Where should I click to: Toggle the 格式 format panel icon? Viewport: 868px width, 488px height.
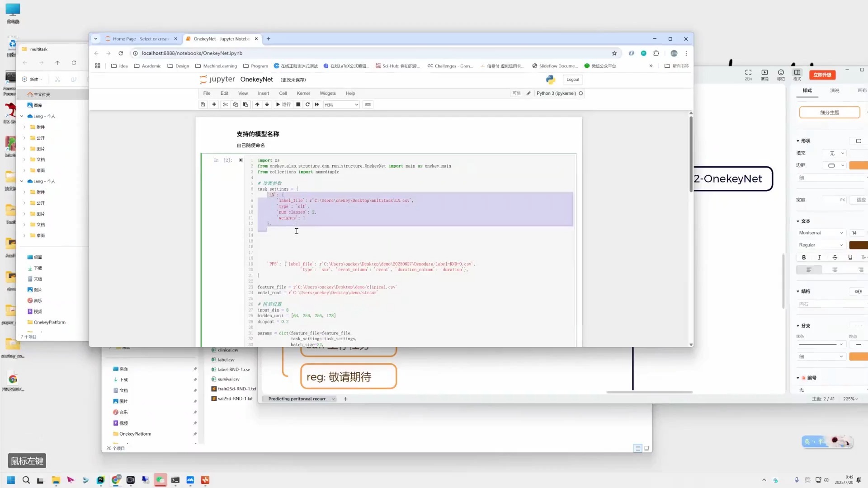pyautogui.click(x=797, y=75)
